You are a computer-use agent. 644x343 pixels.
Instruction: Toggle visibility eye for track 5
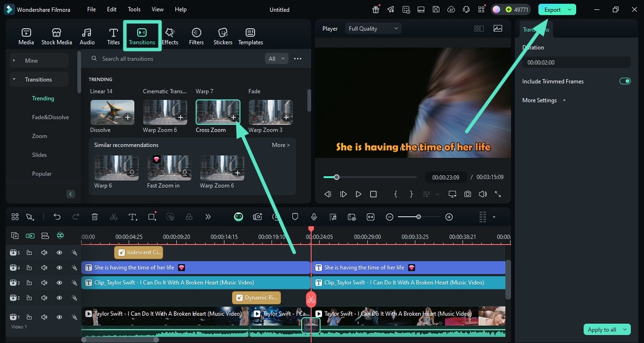[59, 252]
